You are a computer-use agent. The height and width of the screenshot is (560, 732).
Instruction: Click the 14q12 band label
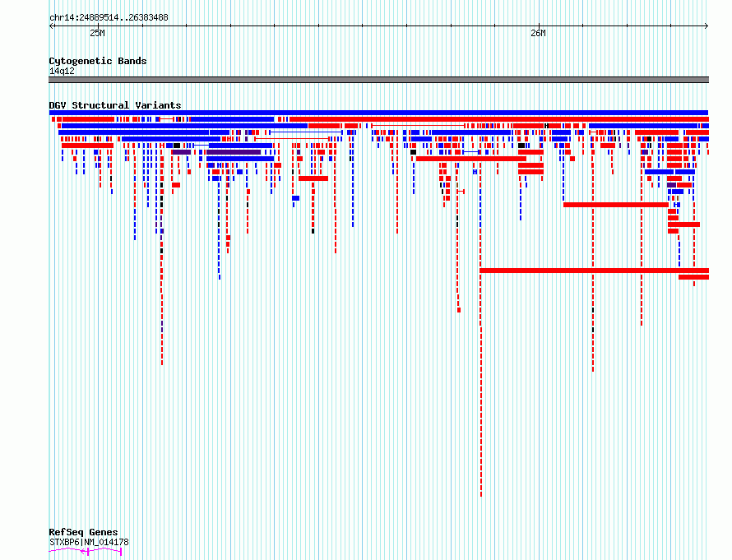coord(62,71)
